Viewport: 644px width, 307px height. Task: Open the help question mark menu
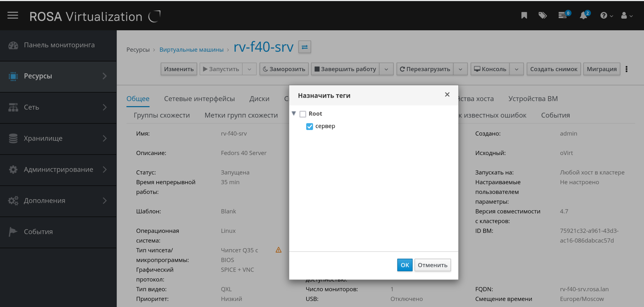click(603, 16)
